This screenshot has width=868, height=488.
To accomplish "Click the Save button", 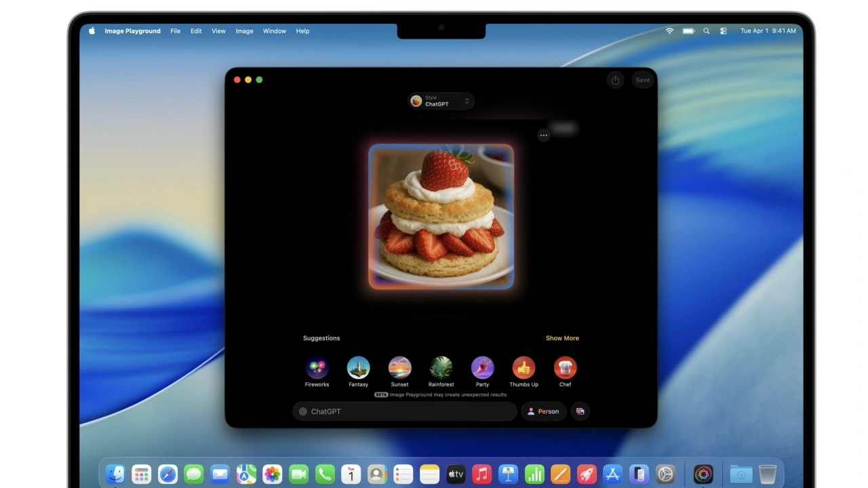I will [x=642, y=80].
